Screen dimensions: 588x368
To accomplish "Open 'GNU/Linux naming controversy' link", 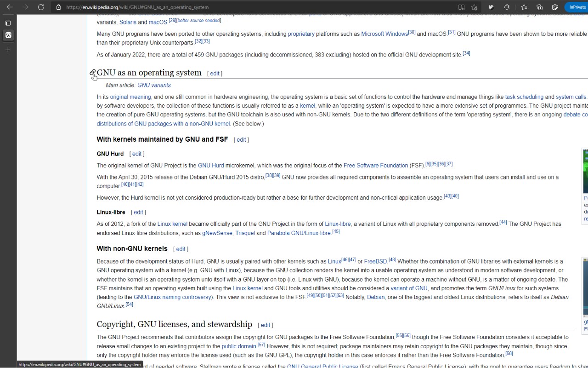I will pyautogui.click(x=172, y=297).
